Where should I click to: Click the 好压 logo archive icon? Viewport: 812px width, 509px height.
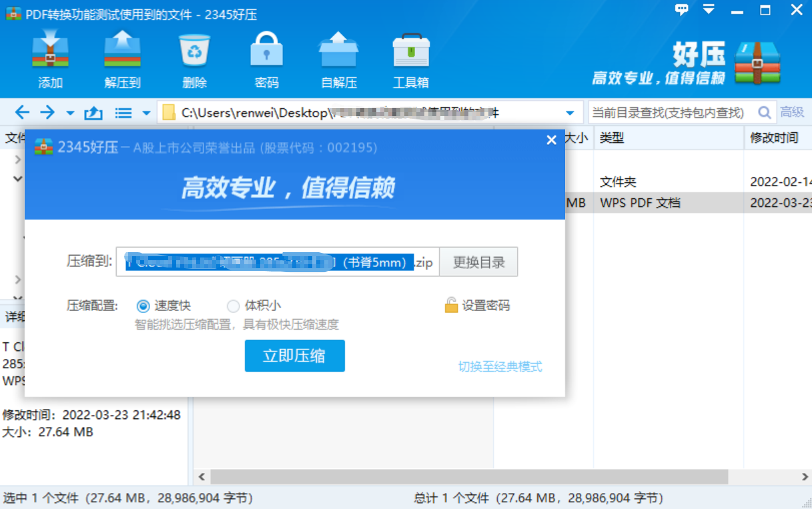coord(757,62)
